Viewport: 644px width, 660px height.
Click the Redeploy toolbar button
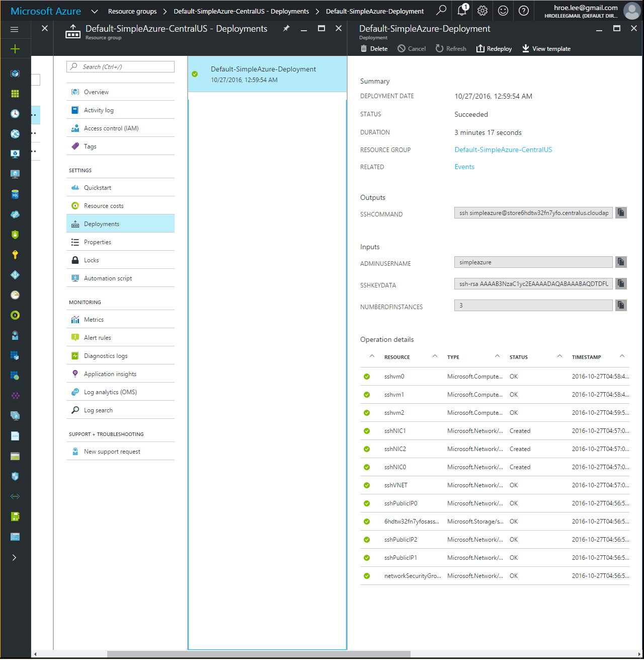[494, 49]
